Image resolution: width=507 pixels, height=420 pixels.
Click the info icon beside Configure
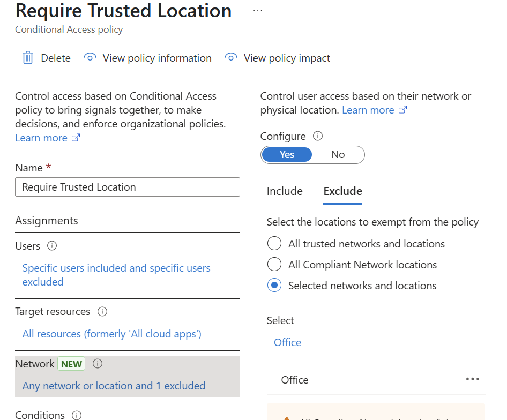tap(318, 136)
